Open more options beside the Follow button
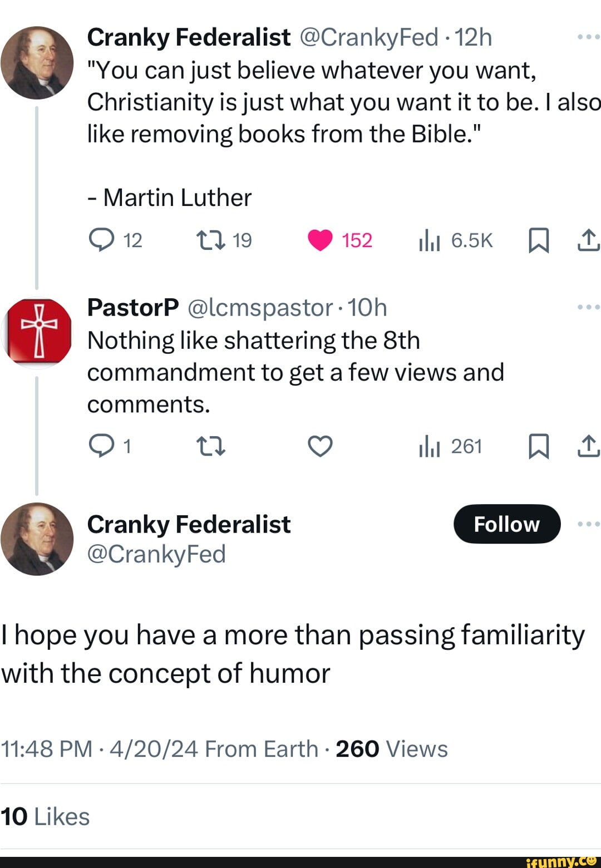This screenshot has width=601, height=868. (589, 523)
